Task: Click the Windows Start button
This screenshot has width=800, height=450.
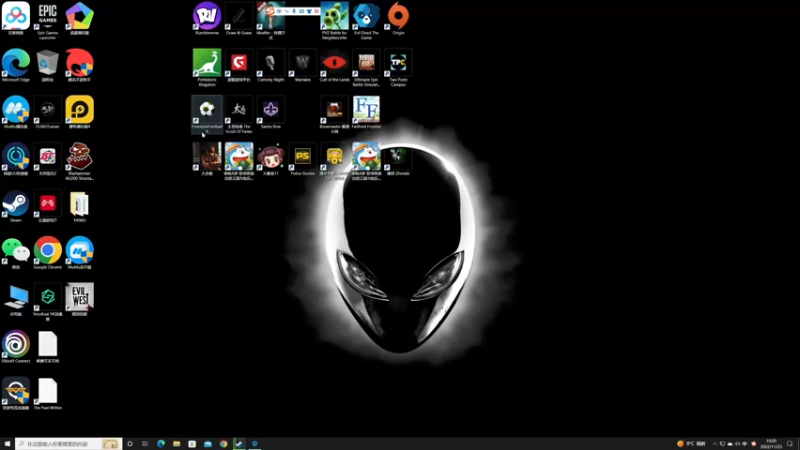Action: click(7, 444)
